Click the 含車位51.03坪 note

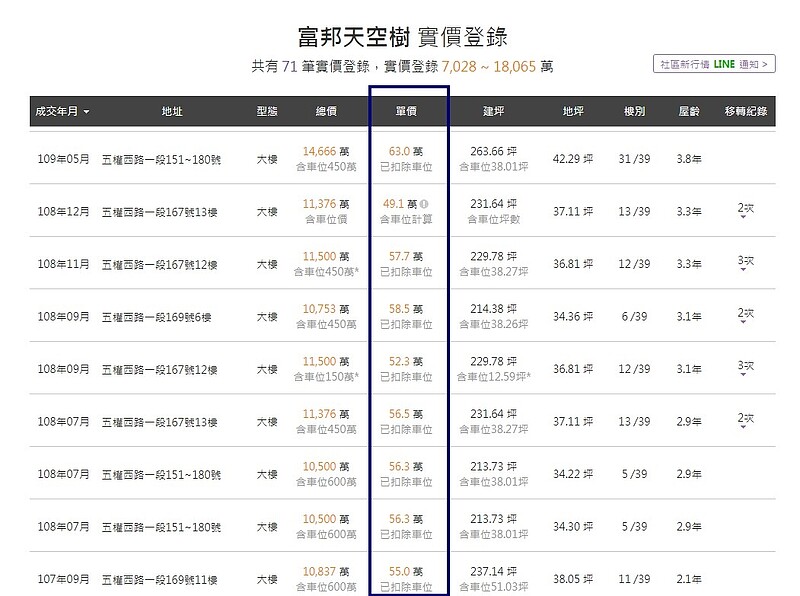pyautogui.click(x=493, y=587)
